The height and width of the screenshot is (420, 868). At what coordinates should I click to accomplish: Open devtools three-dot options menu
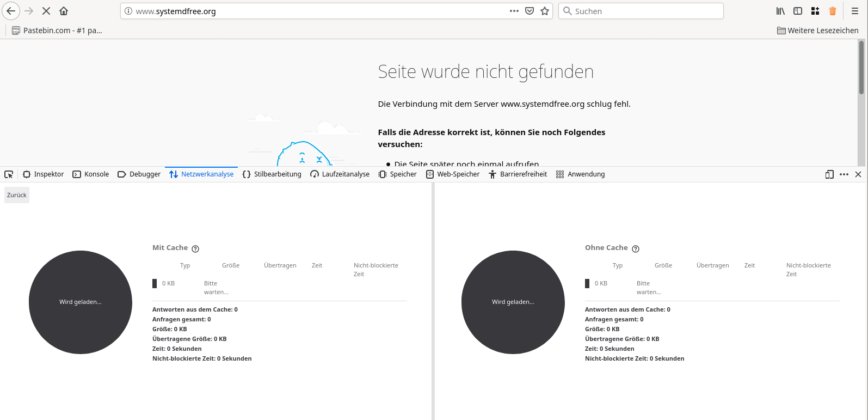tap(844, 174)
